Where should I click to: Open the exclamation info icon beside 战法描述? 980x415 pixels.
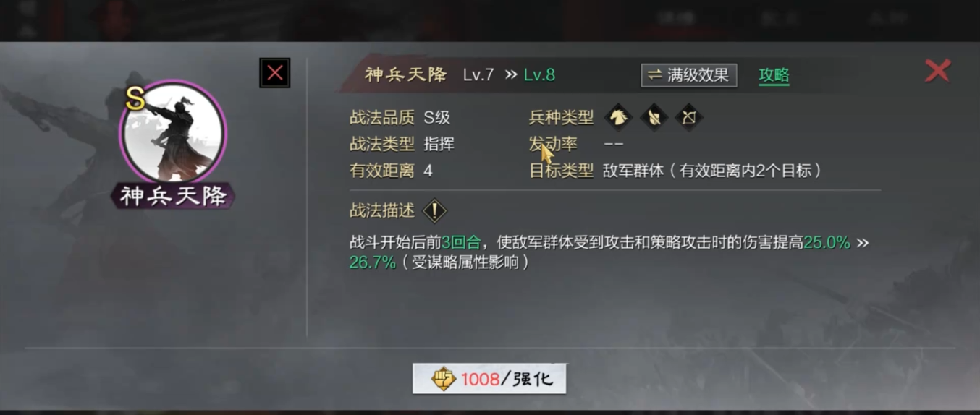[434, 211]
